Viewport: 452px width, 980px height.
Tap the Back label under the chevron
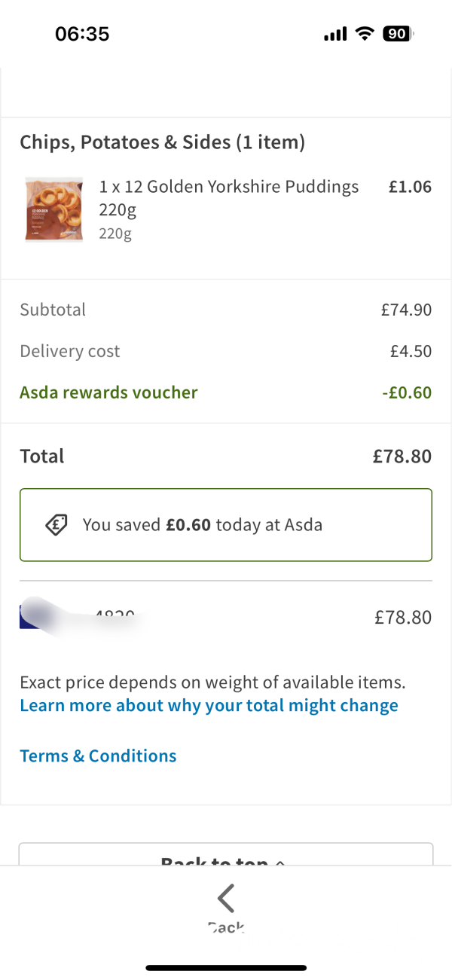[226, 928]
